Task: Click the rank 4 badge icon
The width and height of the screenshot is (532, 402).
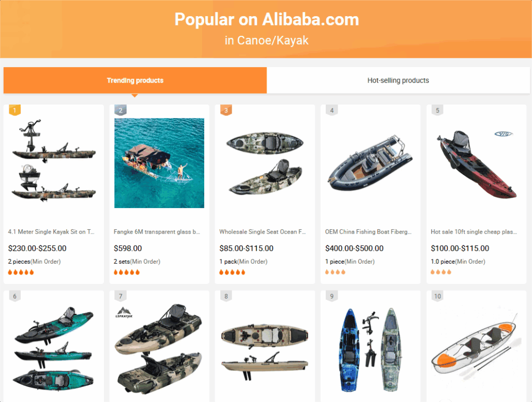Action: click(332, 110)
